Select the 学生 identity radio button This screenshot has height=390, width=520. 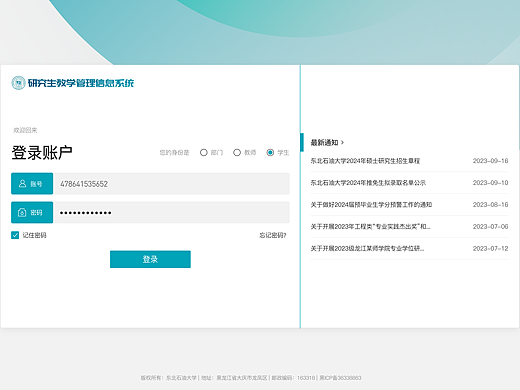click(270, 152)
